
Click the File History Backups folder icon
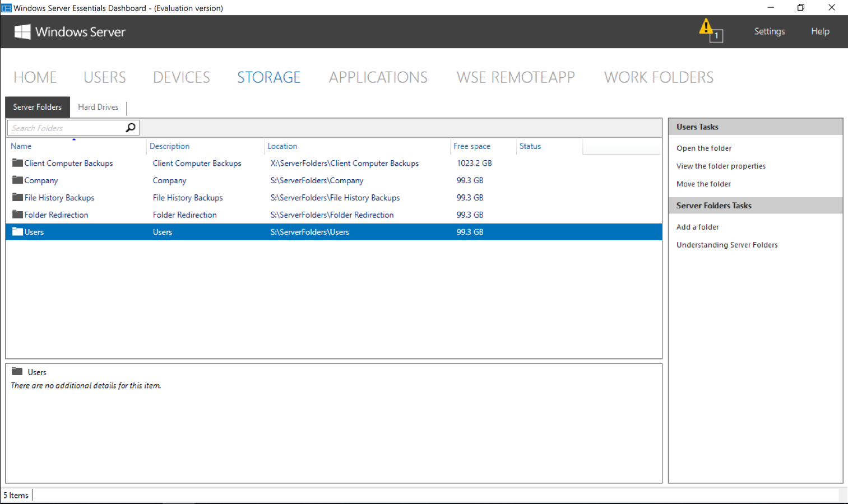17,198
